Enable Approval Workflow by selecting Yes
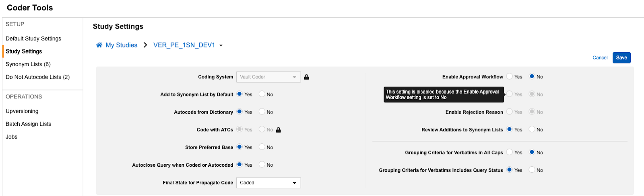This screenshot has height=196, width=644. (x=510, y=76)
